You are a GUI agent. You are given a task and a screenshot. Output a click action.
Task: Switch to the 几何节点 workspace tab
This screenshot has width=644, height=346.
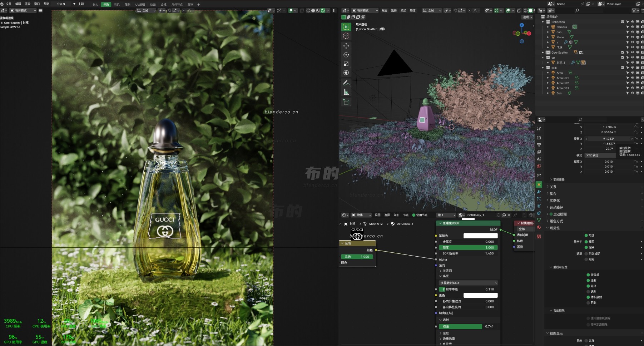177,5
